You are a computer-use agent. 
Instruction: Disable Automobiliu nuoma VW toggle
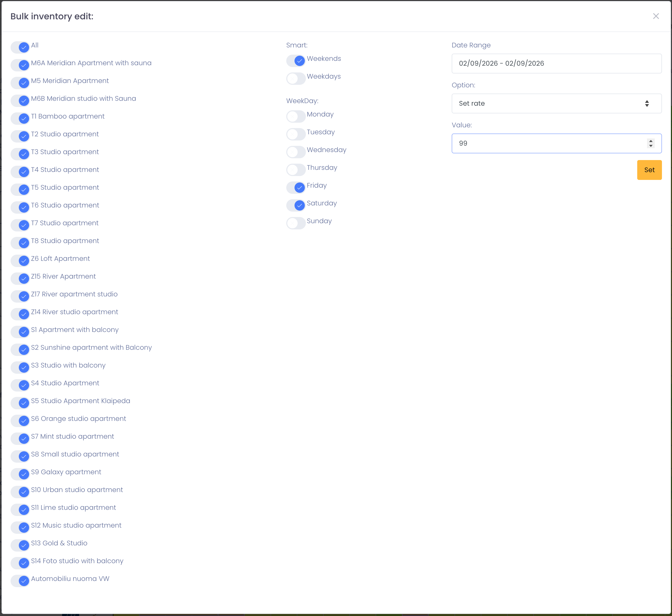tap(20, 581)
